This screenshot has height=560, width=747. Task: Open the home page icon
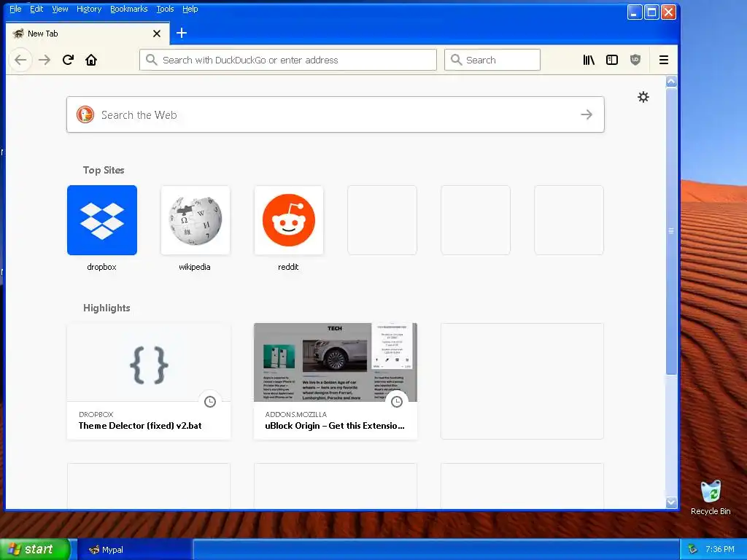pos(91,60)
